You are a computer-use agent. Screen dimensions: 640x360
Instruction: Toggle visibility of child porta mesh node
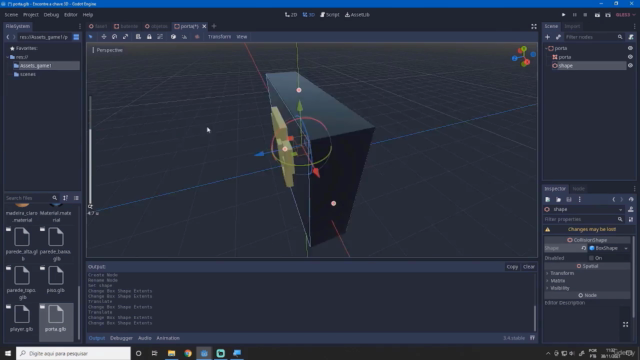coord(630,57)
